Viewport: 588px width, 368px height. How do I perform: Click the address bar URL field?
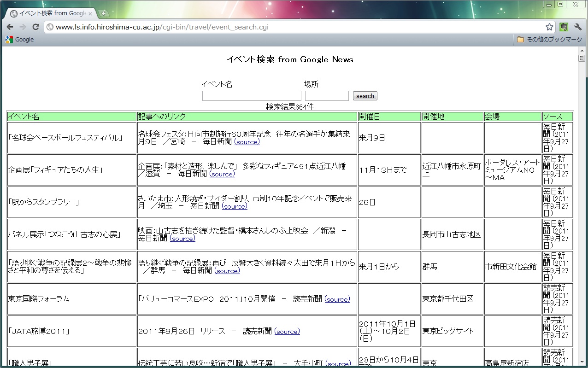click(295, 27)
